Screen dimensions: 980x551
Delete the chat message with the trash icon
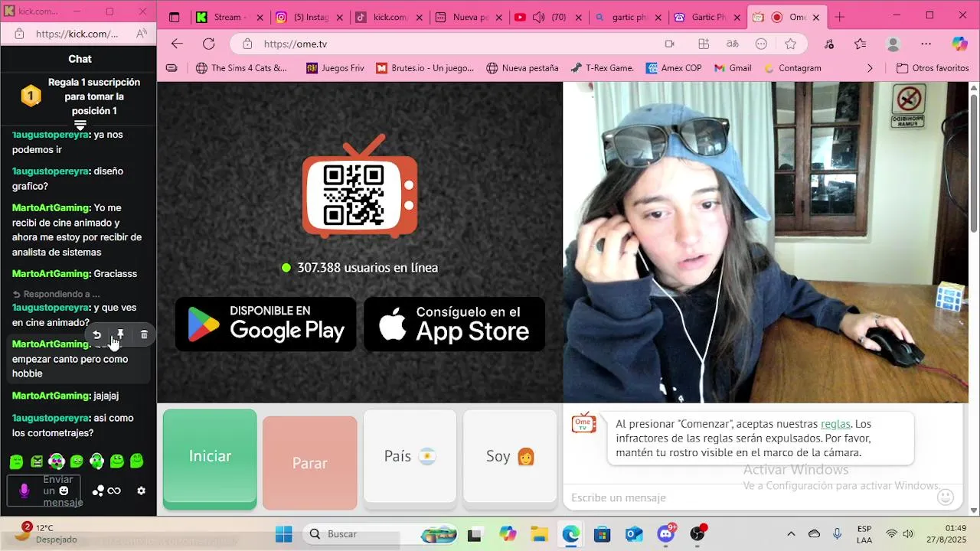(144, 334)
